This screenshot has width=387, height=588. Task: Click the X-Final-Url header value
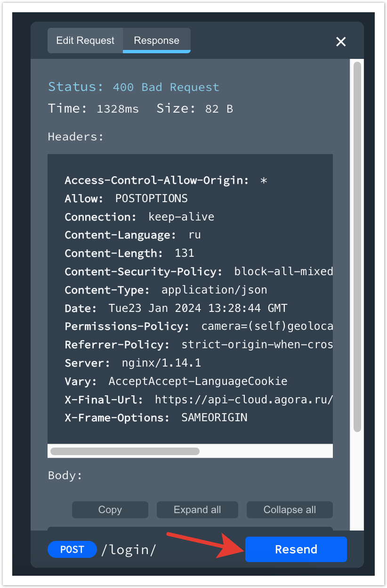tap(244, 400)
